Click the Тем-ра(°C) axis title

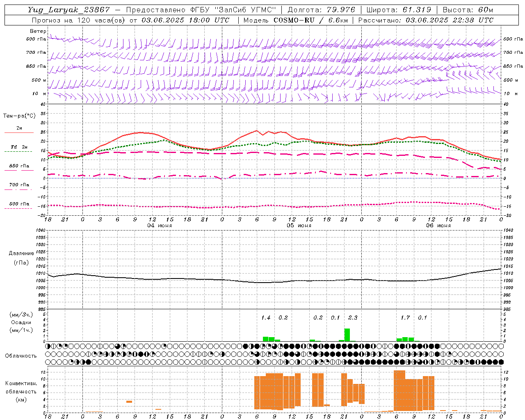(19, 116)
